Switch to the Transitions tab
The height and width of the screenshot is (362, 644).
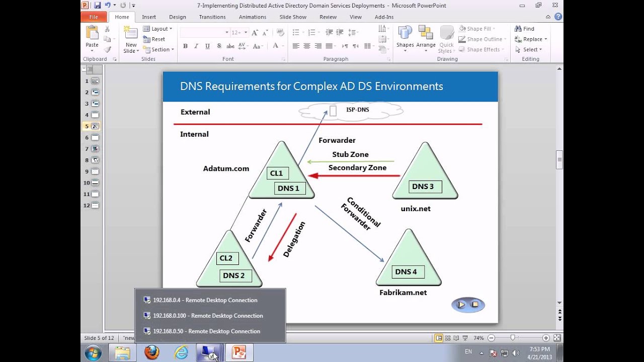pos(212,17)
